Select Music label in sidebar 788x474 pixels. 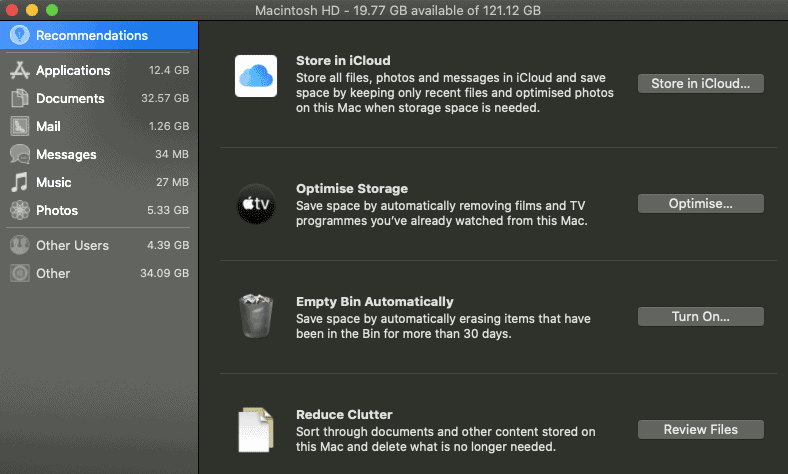[54, 182]
